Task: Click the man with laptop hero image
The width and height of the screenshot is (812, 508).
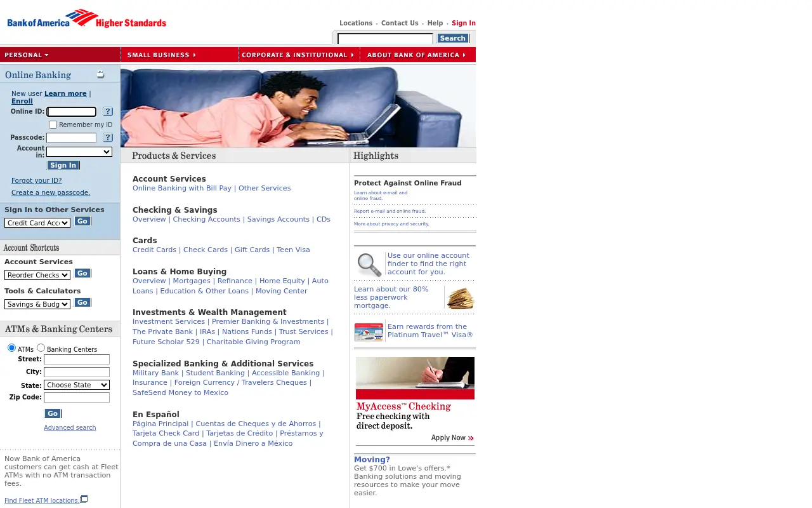Action: 298,106
